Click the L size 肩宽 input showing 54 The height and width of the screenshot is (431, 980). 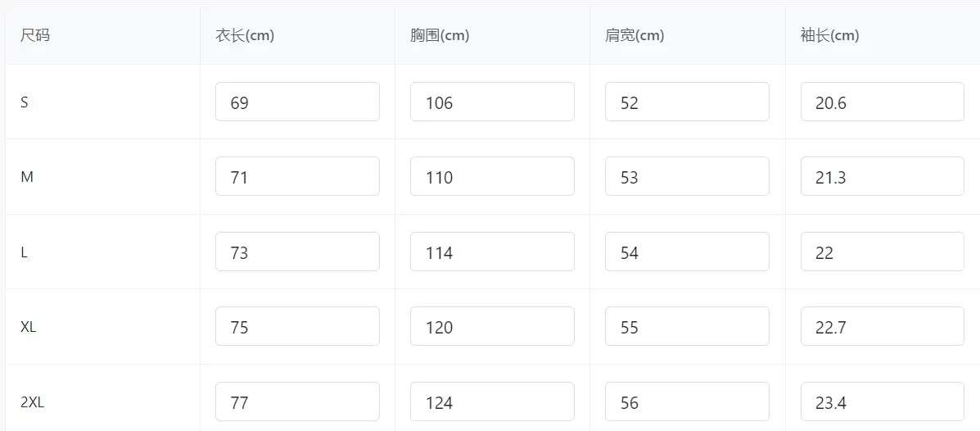(x=687, y=252)
